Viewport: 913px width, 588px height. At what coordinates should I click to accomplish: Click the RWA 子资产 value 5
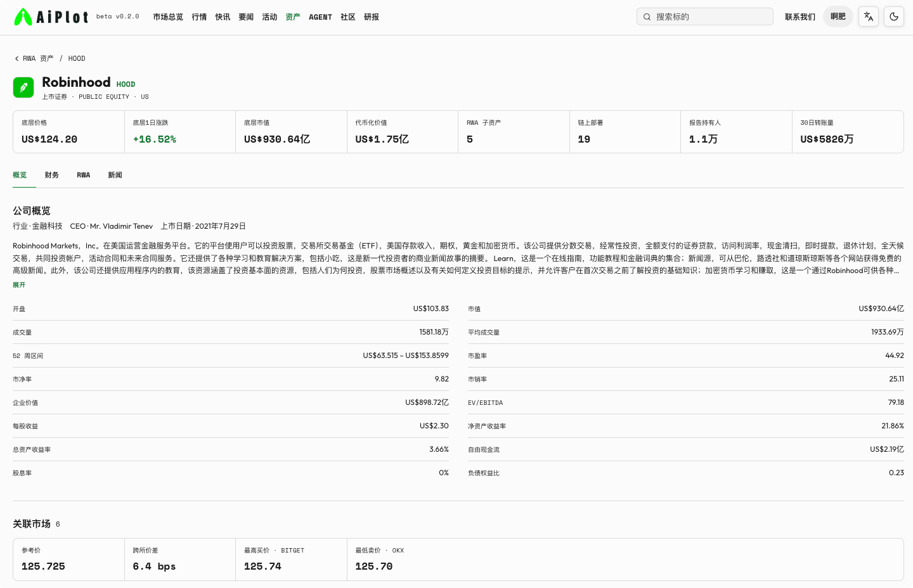click(x=470, y=139)
